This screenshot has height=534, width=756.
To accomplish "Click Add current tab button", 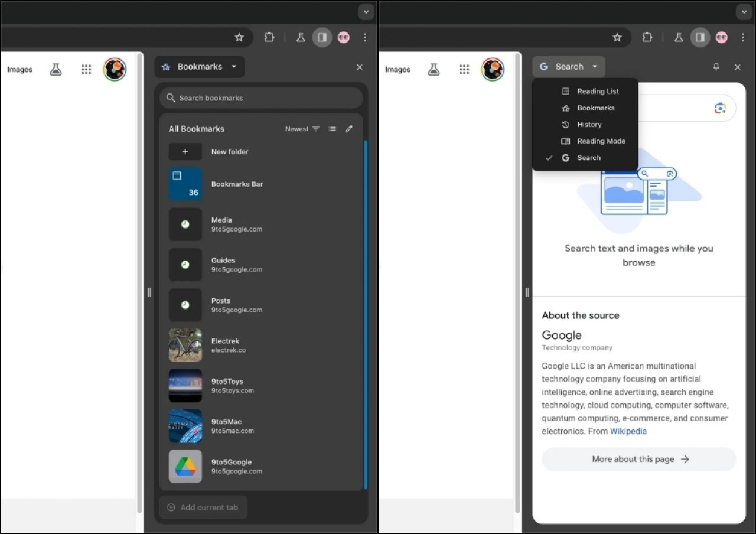I will (x=203, y=507).
